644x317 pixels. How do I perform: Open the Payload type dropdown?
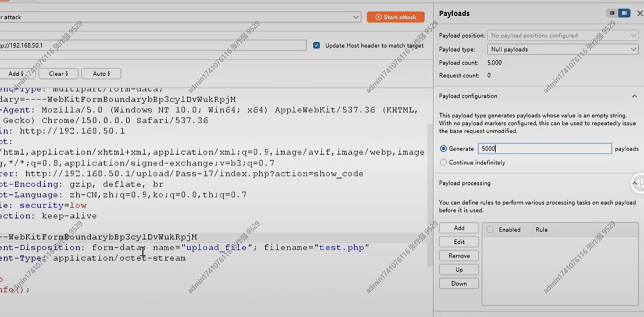coord(563,49)
